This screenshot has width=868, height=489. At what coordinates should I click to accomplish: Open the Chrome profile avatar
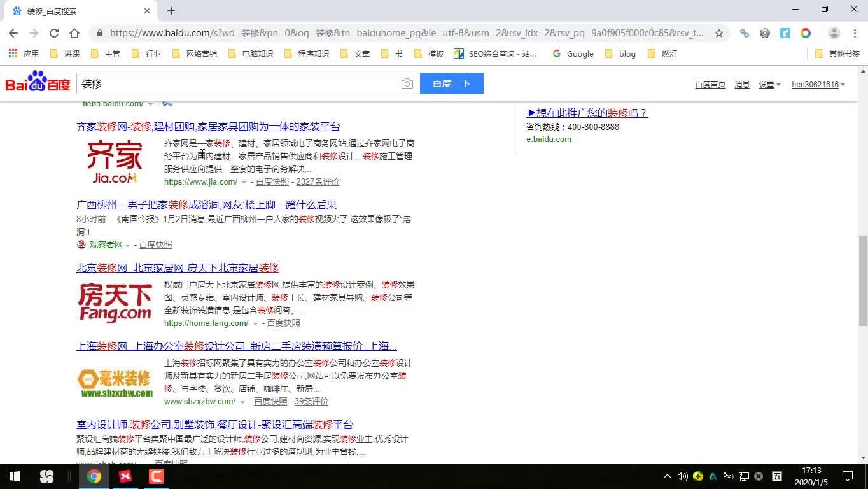pos(834,33)
